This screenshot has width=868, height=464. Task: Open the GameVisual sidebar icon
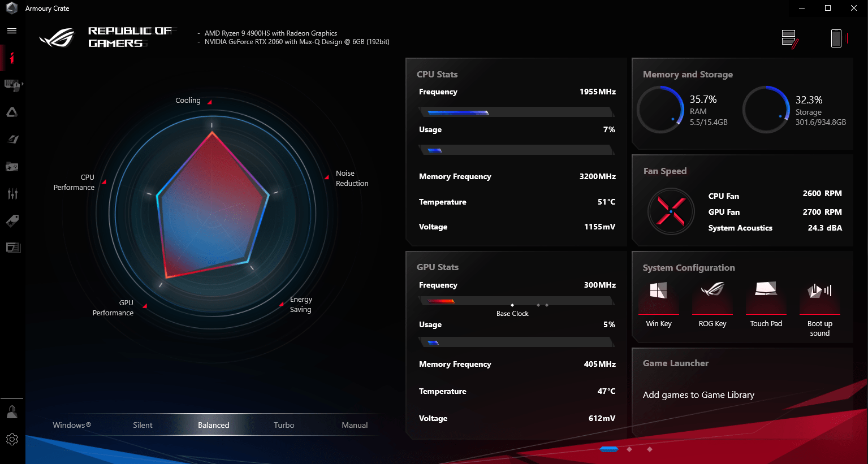(x=12, y=139)
